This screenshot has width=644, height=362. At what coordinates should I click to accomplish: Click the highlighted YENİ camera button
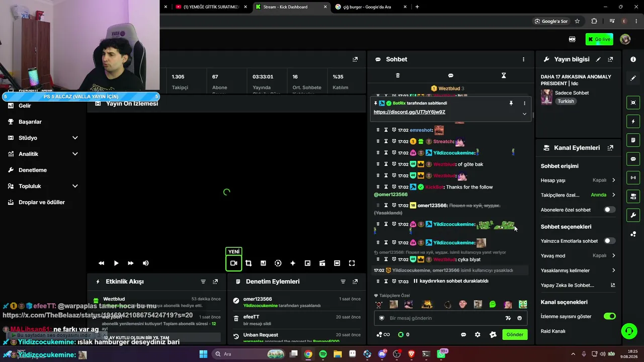[233, 263]
